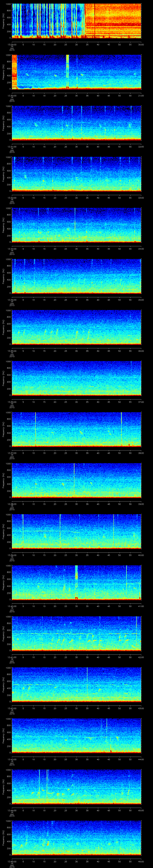Open the spectrogram panel starting at 13:29:00
Image resolution: width=153 pixels, height=868 pixels.
(77, 21)
